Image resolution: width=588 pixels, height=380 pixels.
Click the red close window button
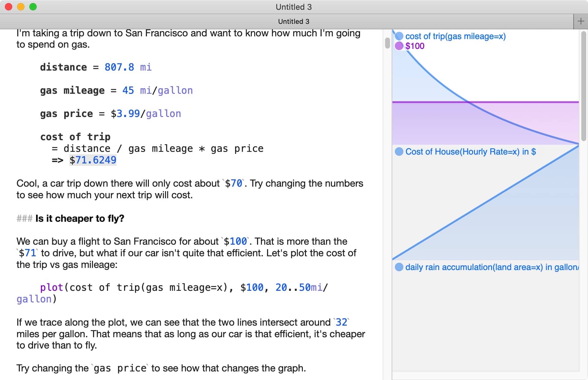coord(9,7)
